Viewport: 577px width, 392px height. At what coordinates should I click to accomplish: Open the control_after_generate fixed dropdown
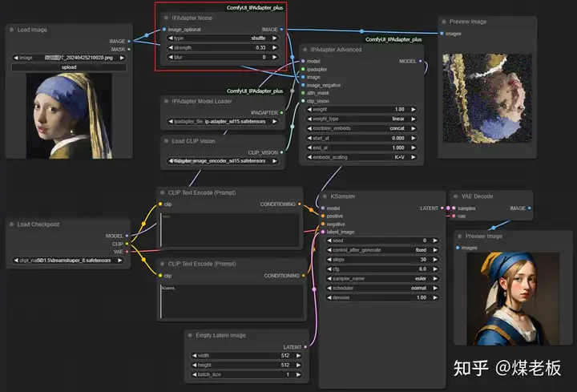pyautogui.click(x=382, y=250)
